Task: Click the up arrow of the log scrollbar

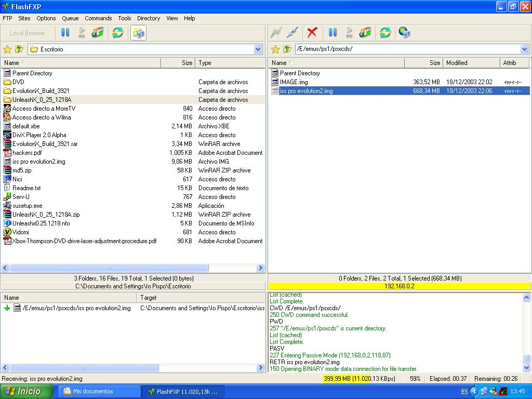Action: pyautogui.click(x=526, y=298)
